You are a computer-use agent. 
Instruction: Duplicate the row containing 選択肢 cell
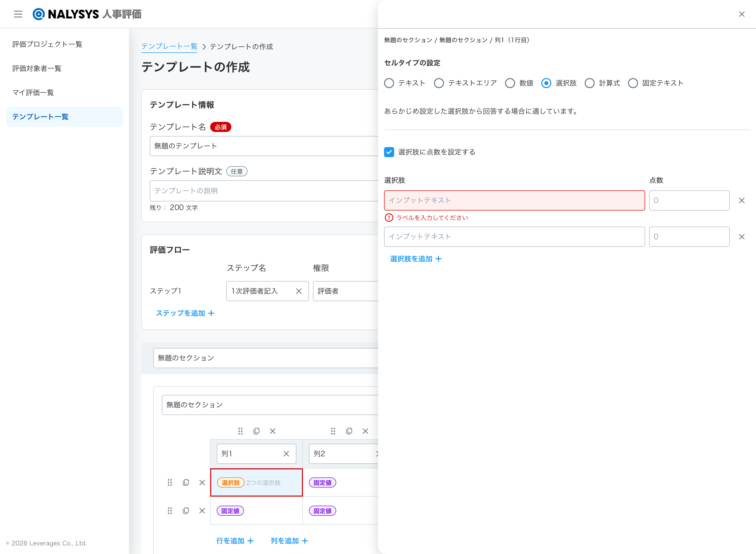click(x=186, y=482)
